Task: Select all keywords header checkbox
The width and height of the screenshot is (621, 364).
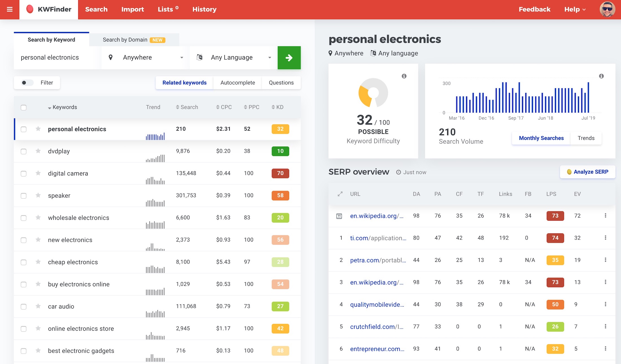Action: pos(24,108)
